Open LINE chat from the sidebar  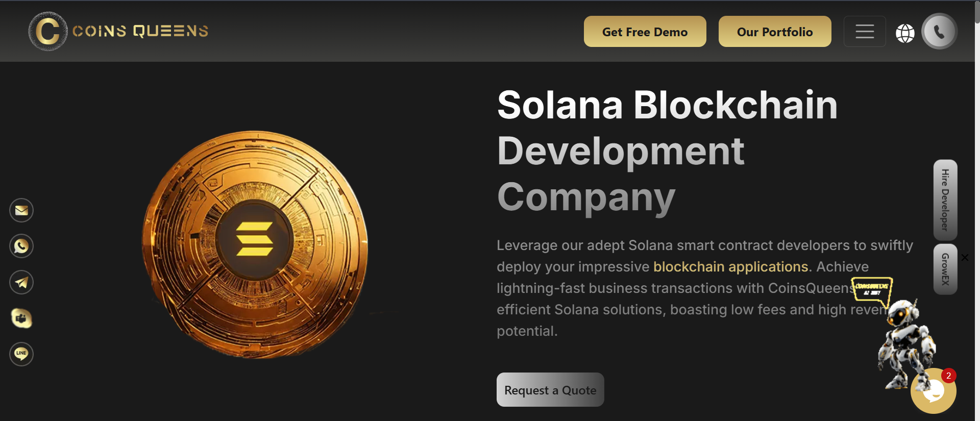pos(21,354)
